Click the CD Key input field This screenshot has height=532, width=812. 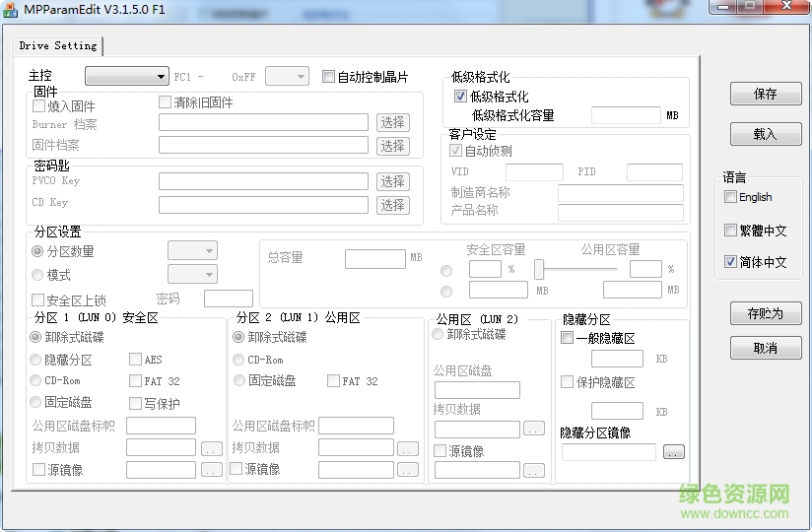click(x=263, y=205)
